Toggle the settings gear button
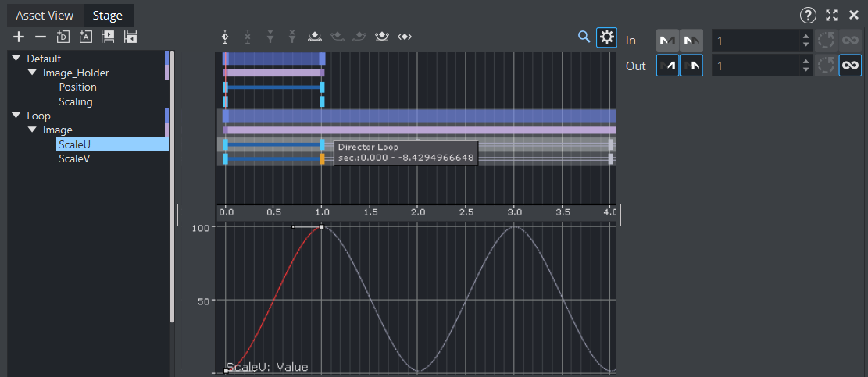868x377 pixels. [x=605, y=37]
